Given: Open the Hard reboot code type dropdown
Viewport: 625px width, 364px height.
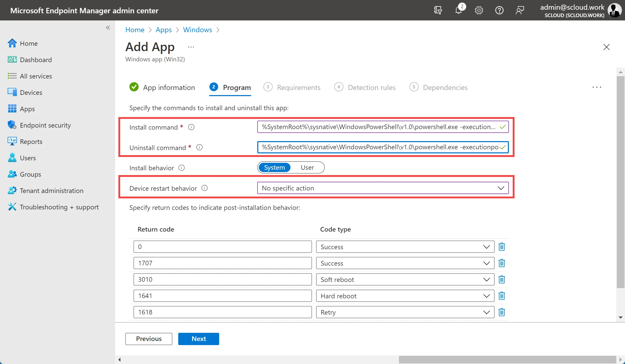Looking at the screenshot, I should [405, 296].
